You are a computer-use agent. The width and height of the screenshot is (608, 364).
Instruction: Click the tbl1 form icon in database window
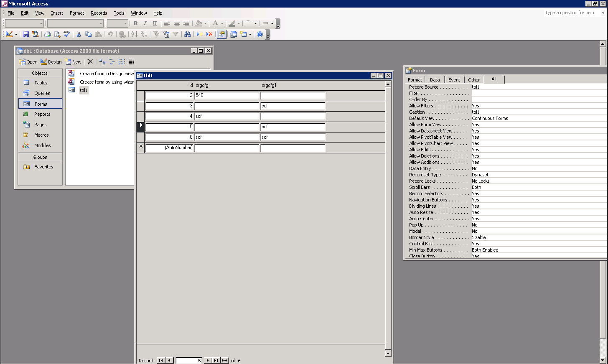(71, 90)
